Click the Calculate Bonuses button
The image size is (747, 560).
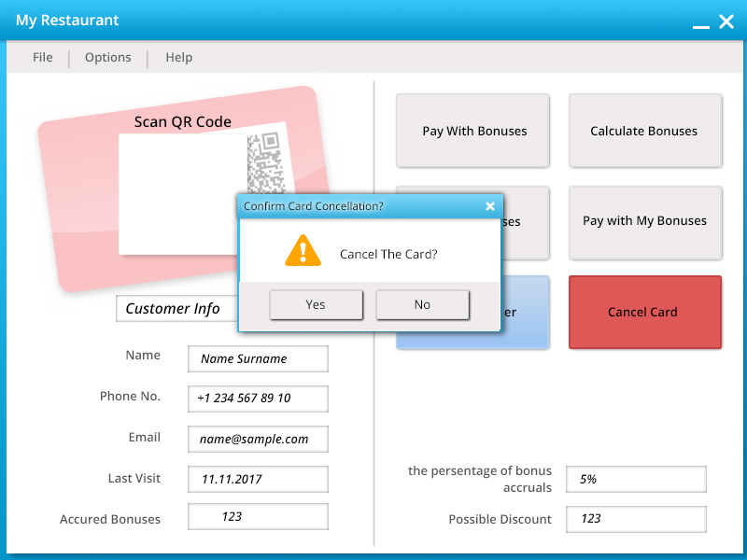pyautogui.click(x=645, y=131)
